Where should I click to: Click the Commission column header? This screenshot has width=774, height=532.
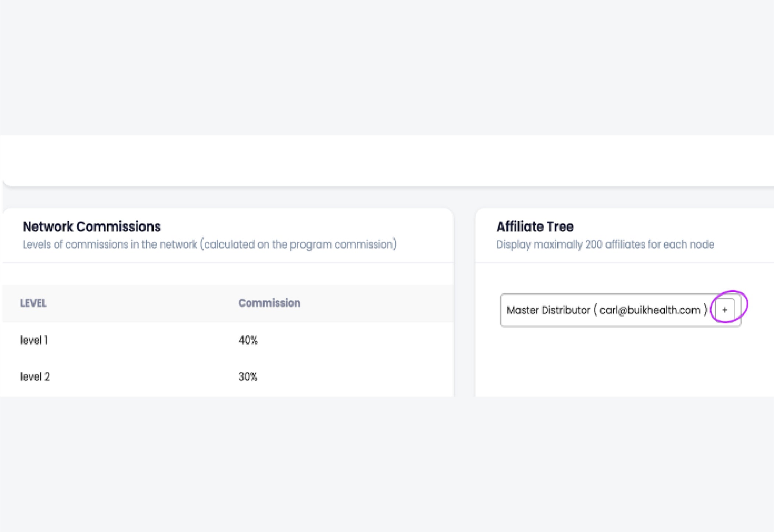(x=269, y=303)
